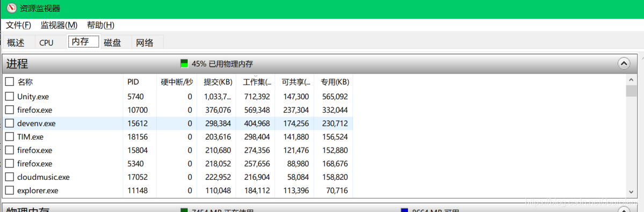The width and height of the screenshot is (644, 212).
Task: Click commit value 210,680
Action: (x=218, y=150)
